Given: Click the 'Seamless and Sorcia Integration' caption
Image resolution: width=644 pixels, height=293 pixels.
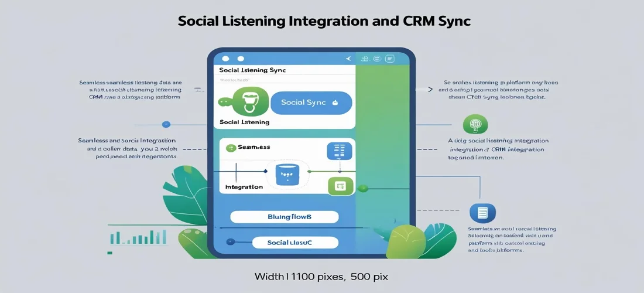Looking at the screenshot, I should tap(127, 141).
